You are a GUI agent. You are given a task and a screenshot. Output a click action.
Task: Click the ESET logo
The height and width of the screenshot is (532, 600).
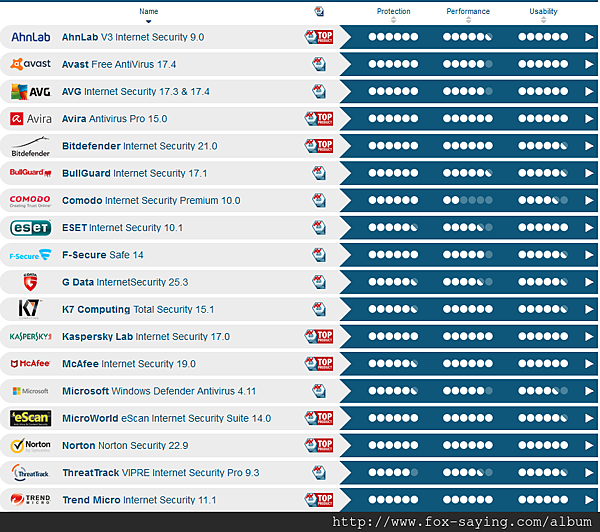31,228
